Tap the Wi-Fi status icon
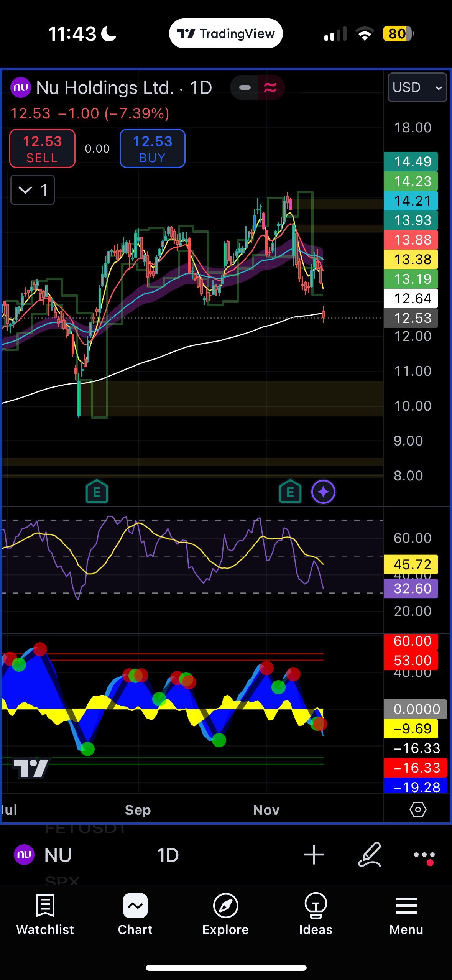This screenshot has height=980, width=452. pyautogui.click(x=365, y=34)
